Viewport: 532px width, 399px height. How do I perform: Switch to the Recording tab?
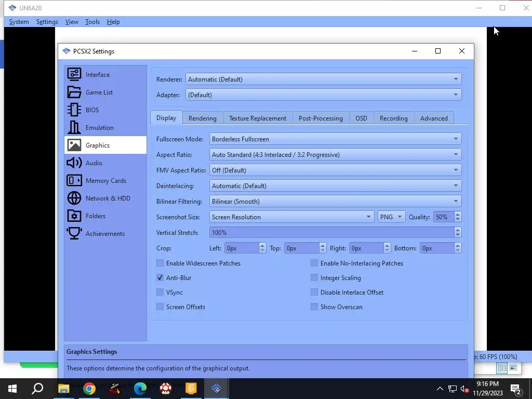point(394,118)
